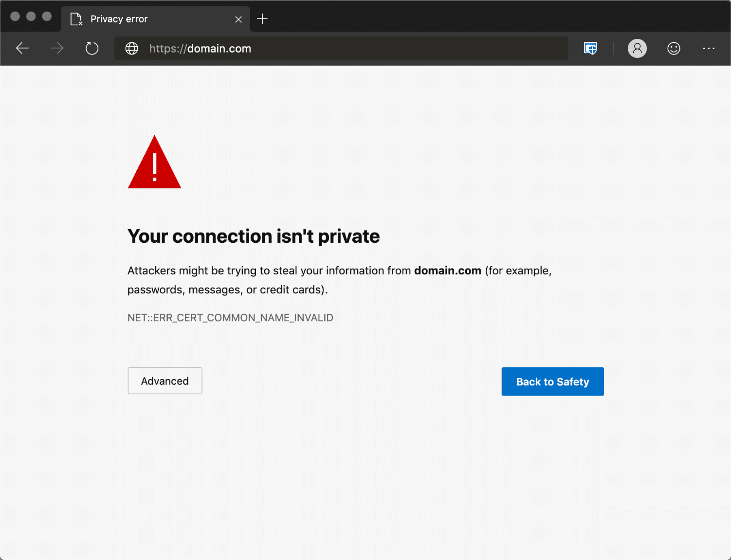Open a new tab with the plus icon
Viewport: 731px width, 560px height.
tap(262, 19)
